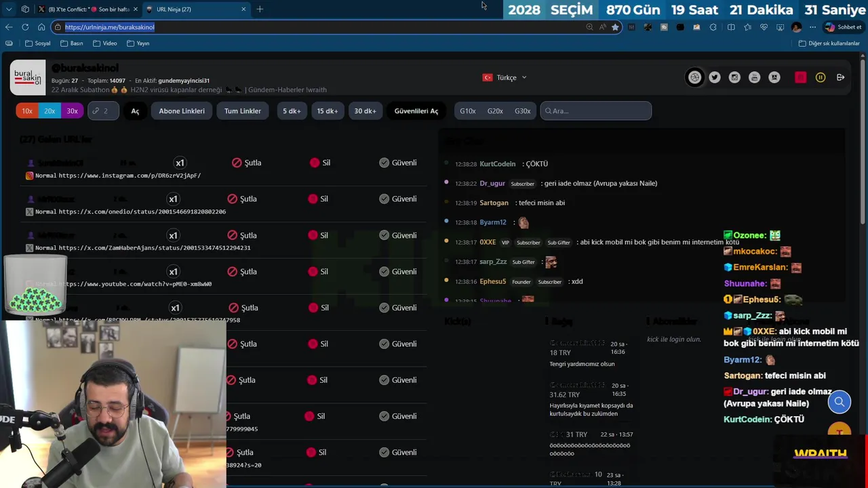Click Sil for the ZamHaberAjans link row
Image resolution: width=868 pixels, height=488 pixels.
[318, 235]
